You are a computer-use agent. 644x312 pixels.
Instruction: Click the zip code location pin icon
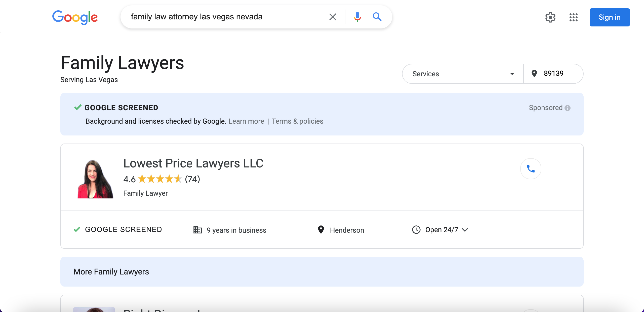[x=534, y=74]
